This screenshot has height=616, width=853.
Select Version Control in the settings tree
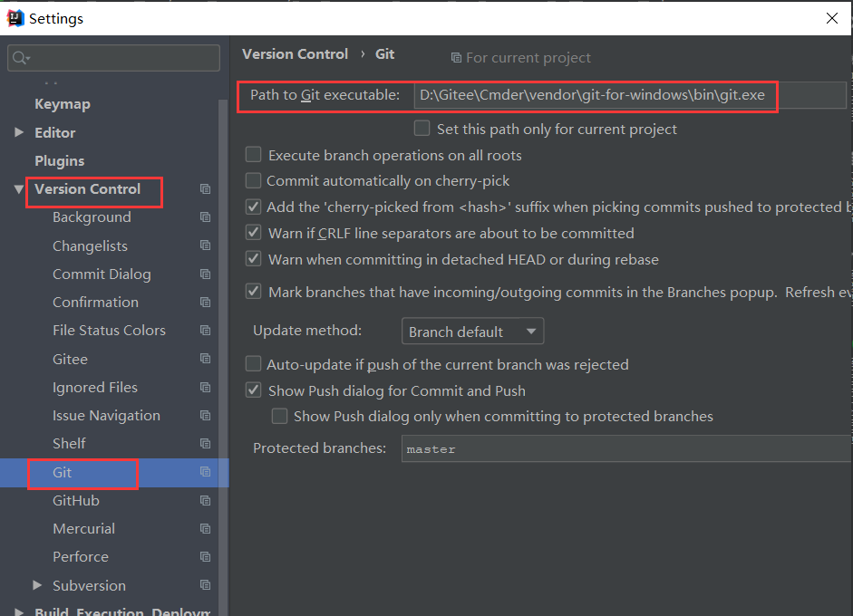[88, 189]
